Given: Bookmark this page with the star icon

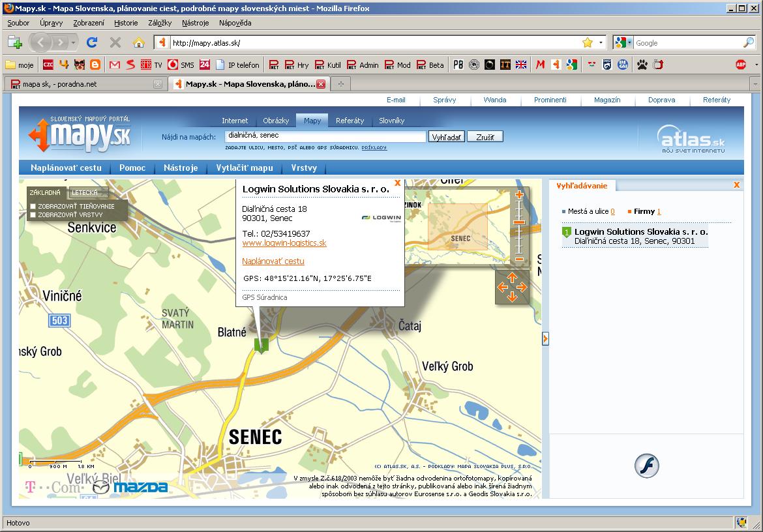Looking at the screenshot, I should (587, 42).
